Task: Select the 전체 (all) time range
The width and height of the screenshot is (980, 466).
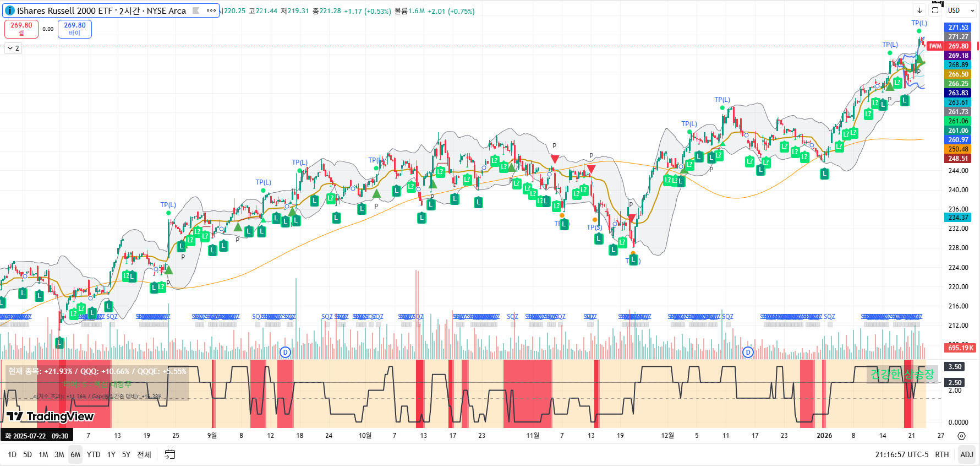Action: [144, 454]
